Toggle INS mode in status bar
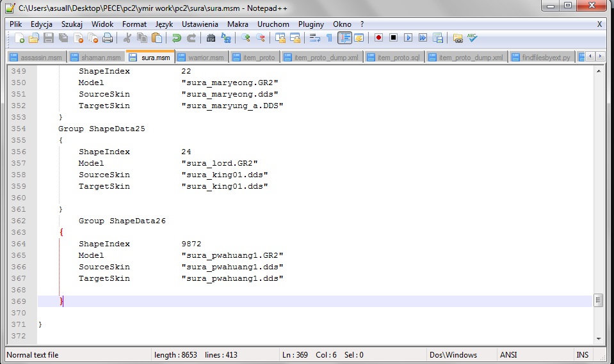614x364 pixels. 582,355
